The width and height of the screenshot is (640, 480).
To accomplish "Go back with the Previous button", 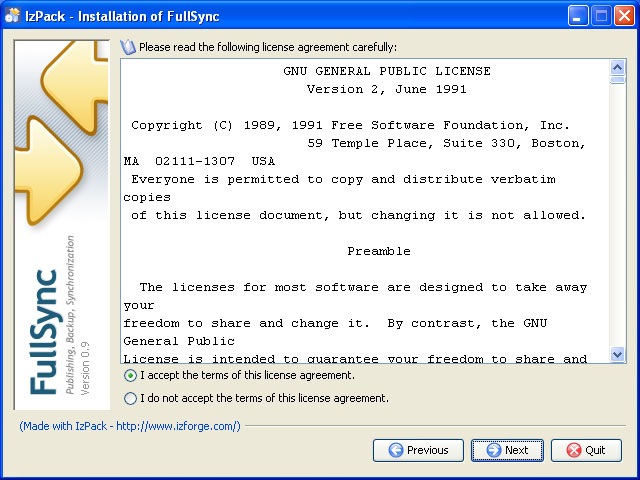I will [418, 450].
